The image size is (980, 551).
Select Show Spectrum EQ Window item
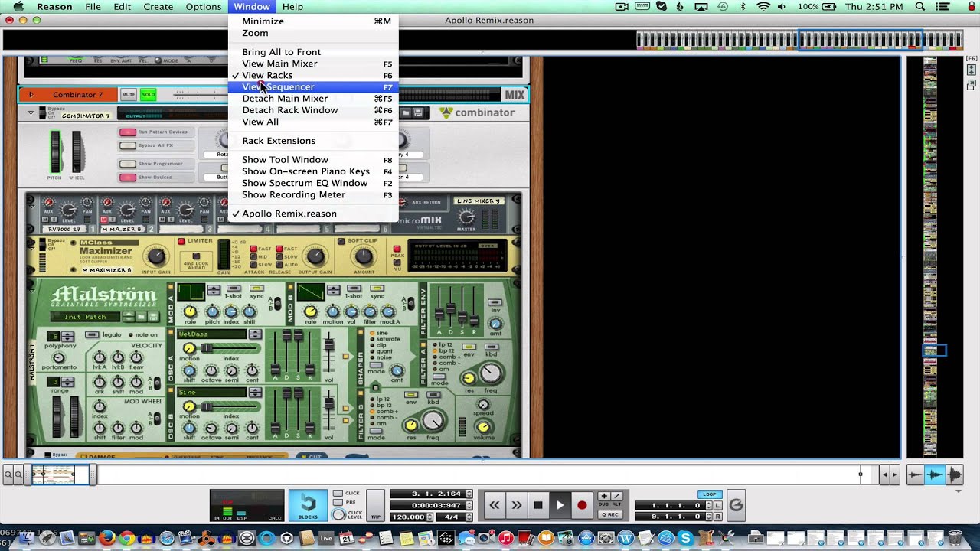click(313, 183)
